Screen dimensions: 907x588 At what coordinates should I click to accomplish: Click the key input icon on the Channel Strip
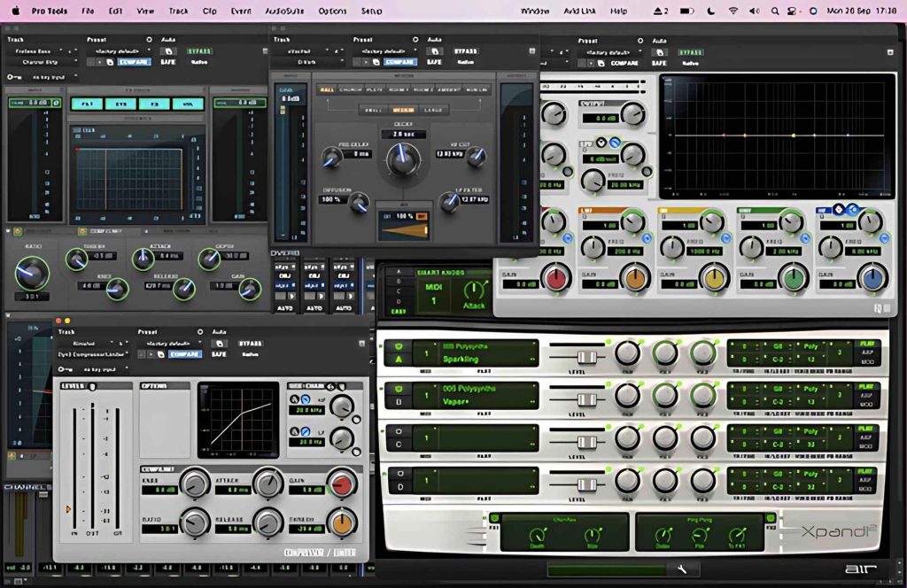tap(11, 76)
